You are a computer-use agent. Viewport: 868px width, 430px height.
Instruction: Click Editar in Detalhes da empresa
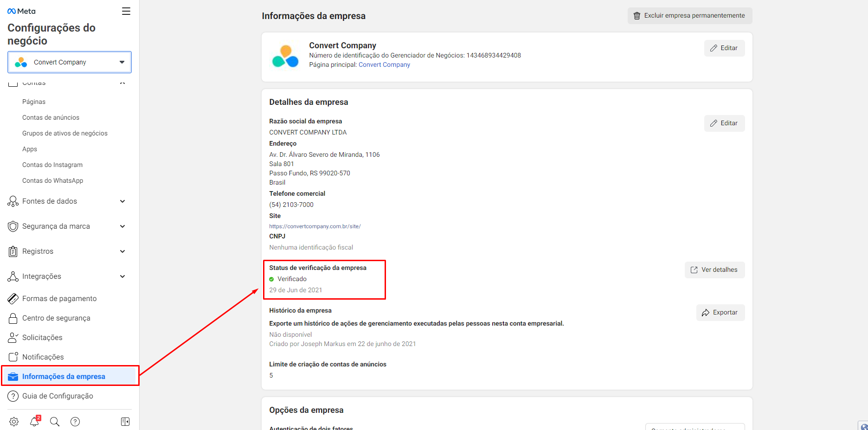pos(724,123)
